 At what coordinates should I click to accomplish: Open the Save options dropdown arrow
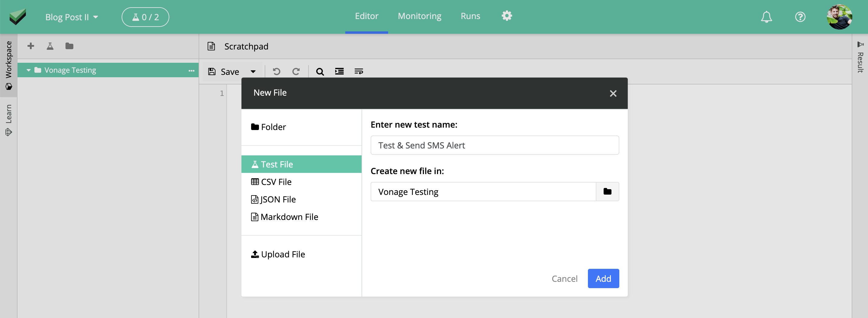pyautogui.click(x=253, y=72)
